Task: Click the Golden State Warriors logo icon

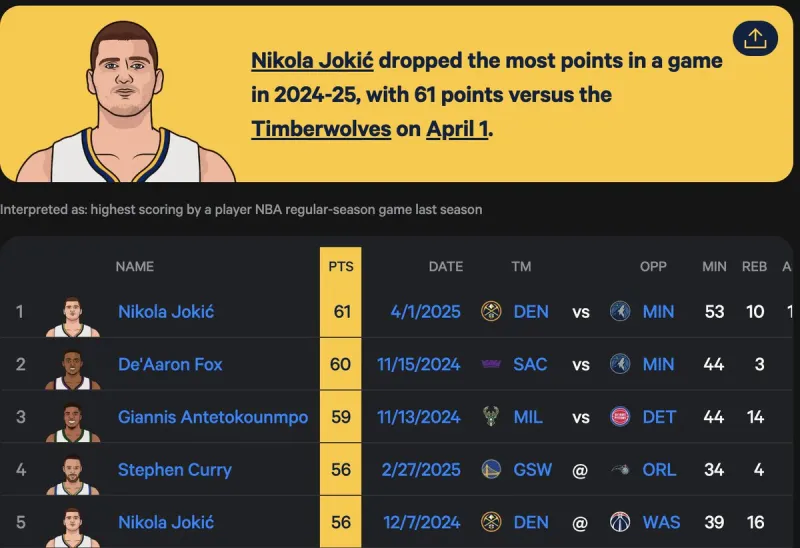Action: [491, 469]
